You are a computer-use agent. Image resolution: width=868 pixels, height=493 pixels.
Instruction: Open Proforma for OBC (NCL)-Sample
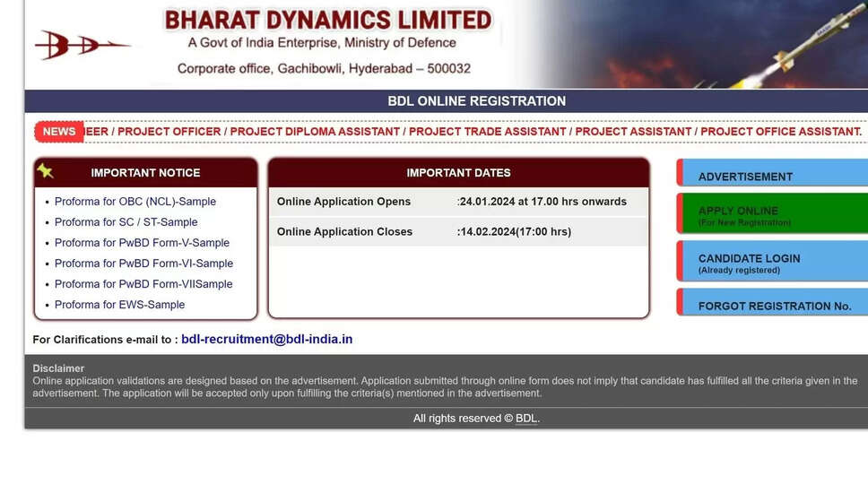point(135,202)
